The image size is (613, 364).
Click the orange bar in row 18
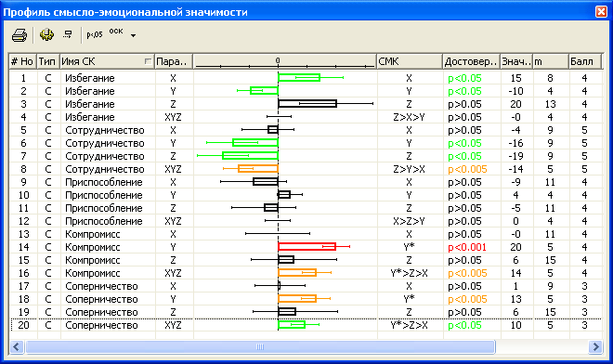pos(297,299)
